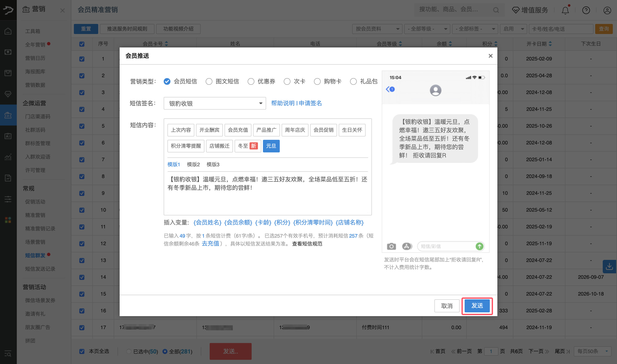Click the 增值服务 tag icon
This screenshot has width=617, height=364.
(516, 10)
